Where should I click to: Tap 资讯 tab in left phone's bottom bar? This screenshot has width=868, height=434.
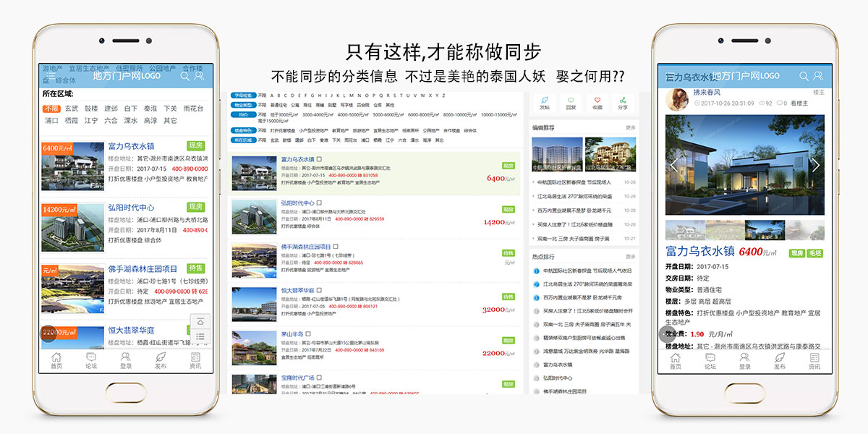point(195,360)
